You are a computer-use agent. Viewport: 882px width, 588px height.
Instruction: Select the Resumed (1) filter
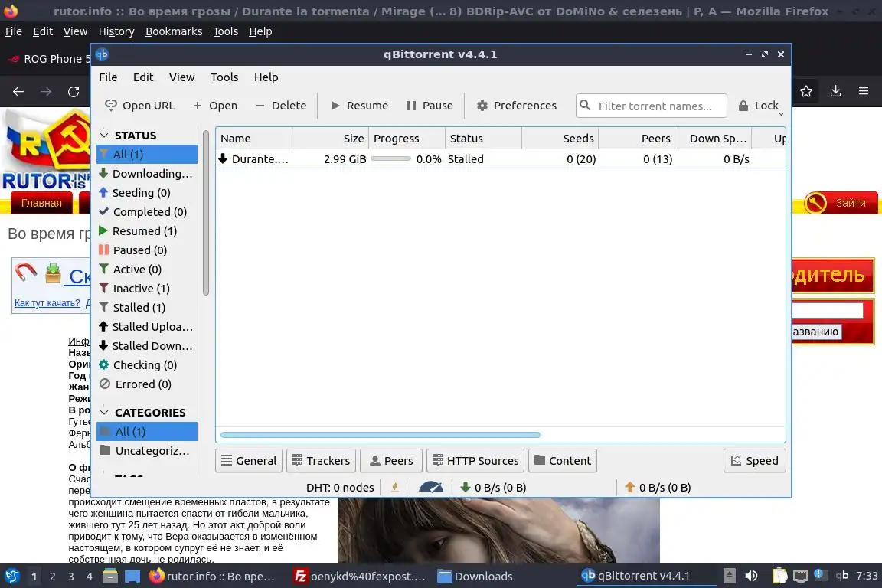point(147,230)
